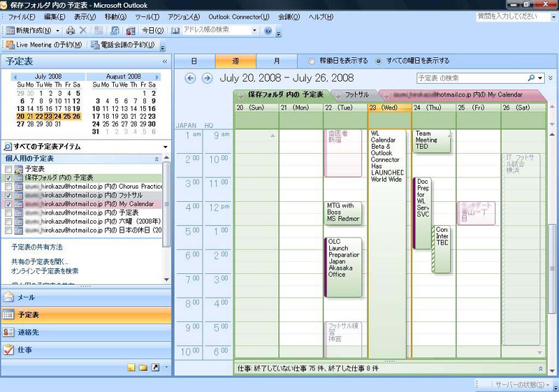Click the shortcuts icon in navigation footer
This screenshot has width=559, height=392.
[155, 368]
